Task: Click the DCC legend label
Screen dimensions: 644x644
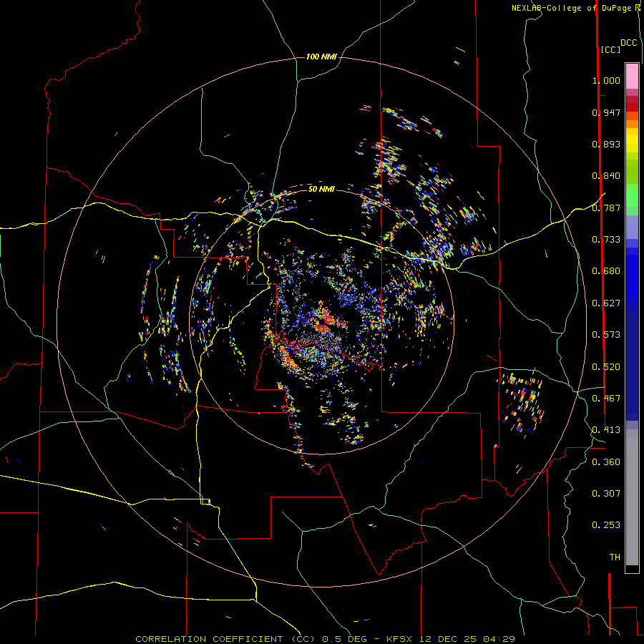Action: point(628,43)
